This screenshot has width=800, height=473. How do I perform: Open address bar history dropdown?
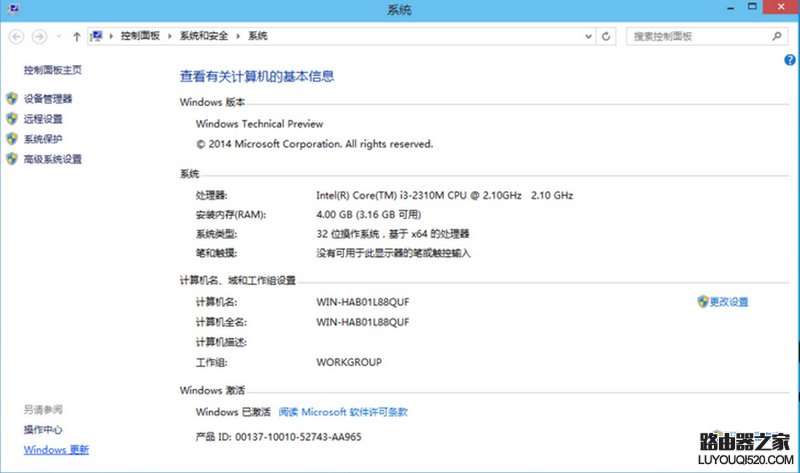click(588, 36)
